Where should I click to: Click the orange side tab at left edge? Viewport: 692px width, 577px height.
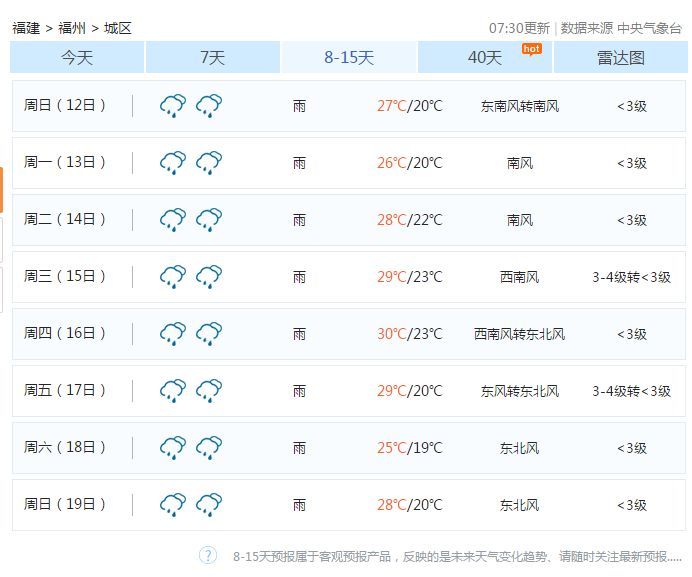click(x=1, y=190)
